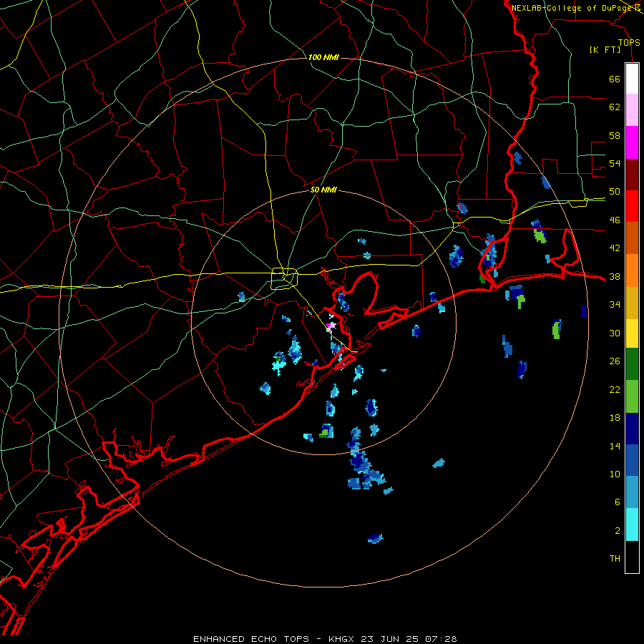Click the 38 value on the legend
This screenshot has height=644, width=644.
pos(615,276)
